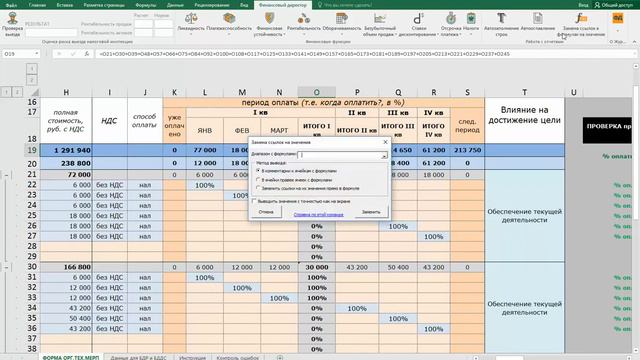Click the Ставки дисконтирования icon
Viewport: 640px width, 360px height.
[418, 18]
